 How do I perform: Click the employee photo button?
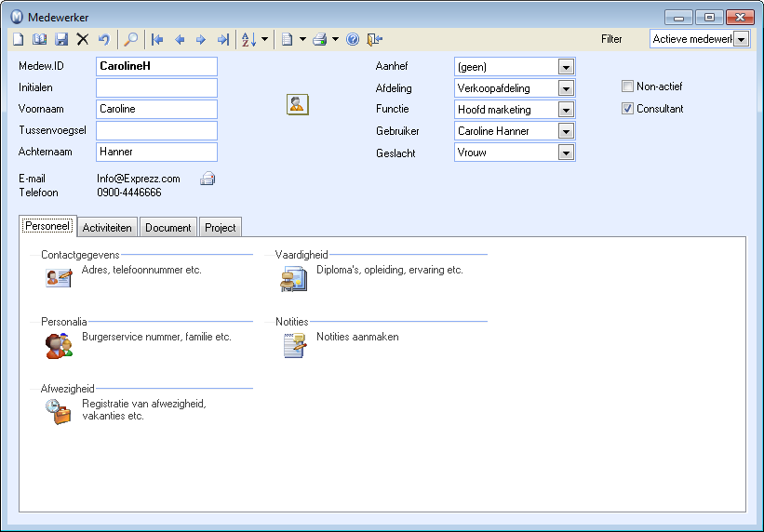(297, 105)
